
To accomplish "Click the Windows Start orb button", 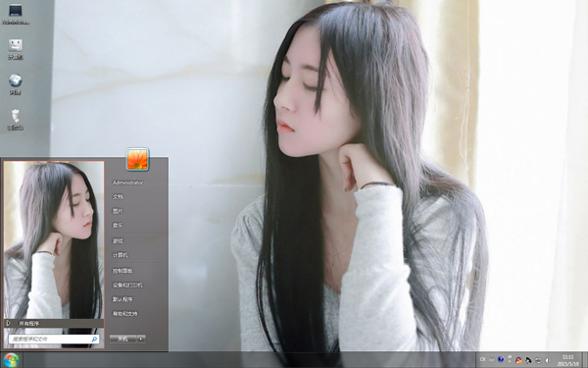I will [11, 360].
